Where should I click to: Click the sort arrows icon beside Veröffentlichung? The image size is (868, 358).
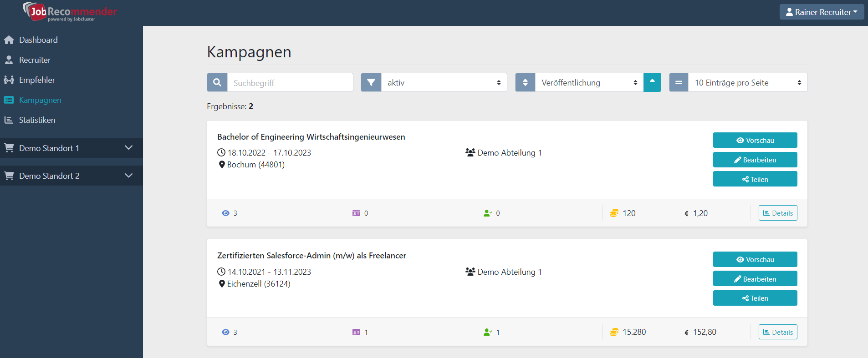pos(525,83)
